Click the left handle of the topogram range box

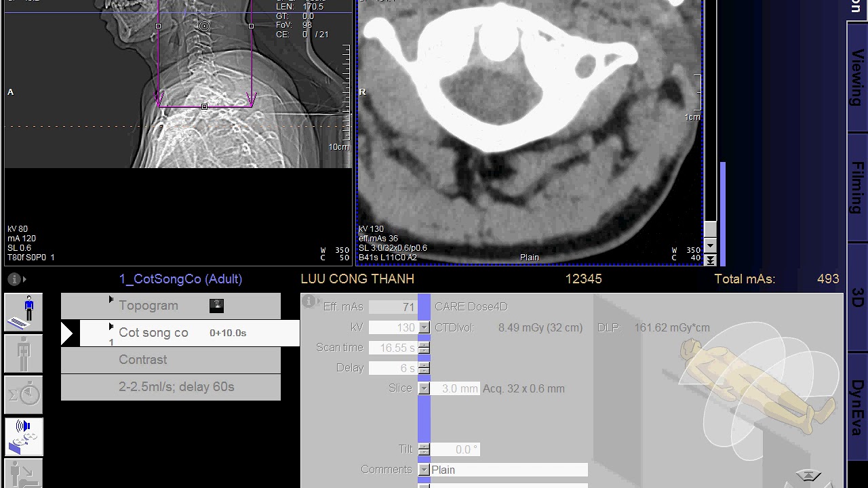click(158, 26)
